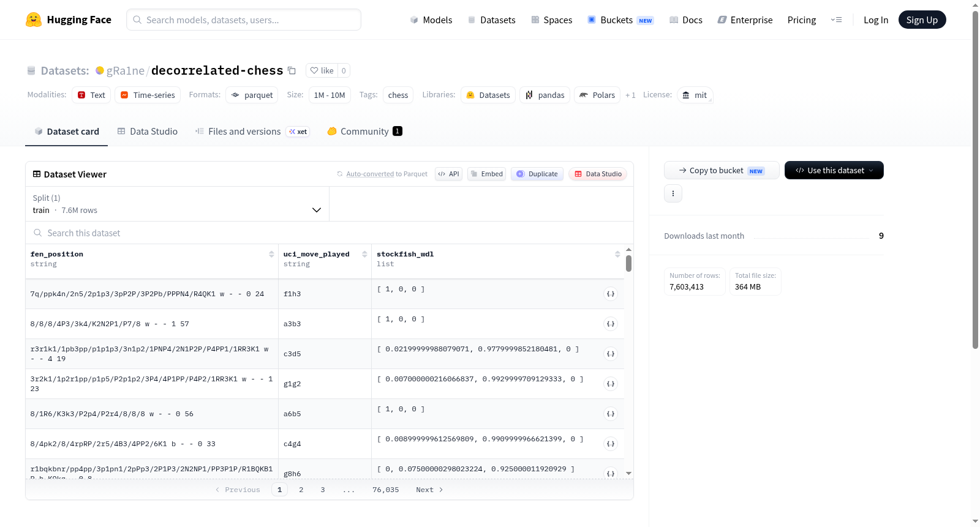The height and width of the screenshot is (527, 980).
Task: Show the +1 more libraries
Action: [x=630, y=95]
